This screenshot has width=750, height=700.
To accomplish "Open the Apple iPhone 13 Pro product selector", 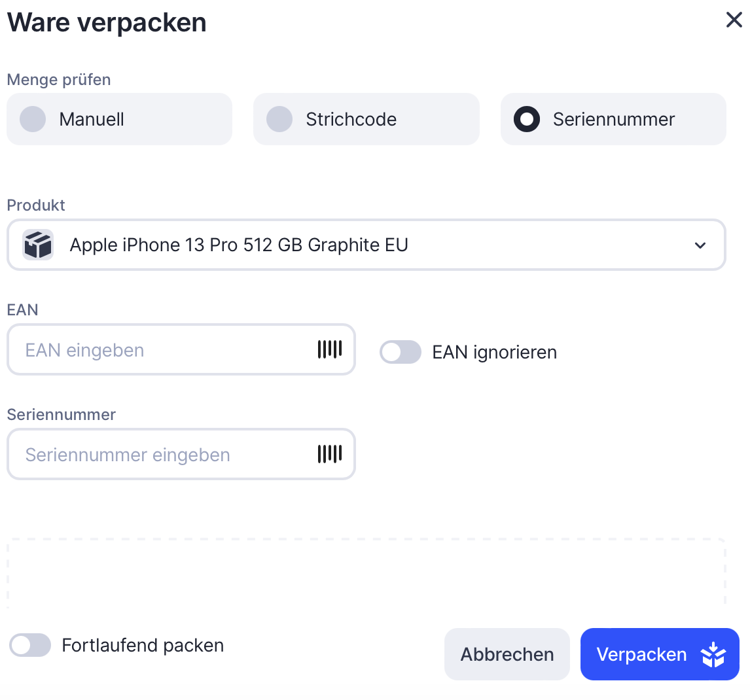I will point(366,245).
